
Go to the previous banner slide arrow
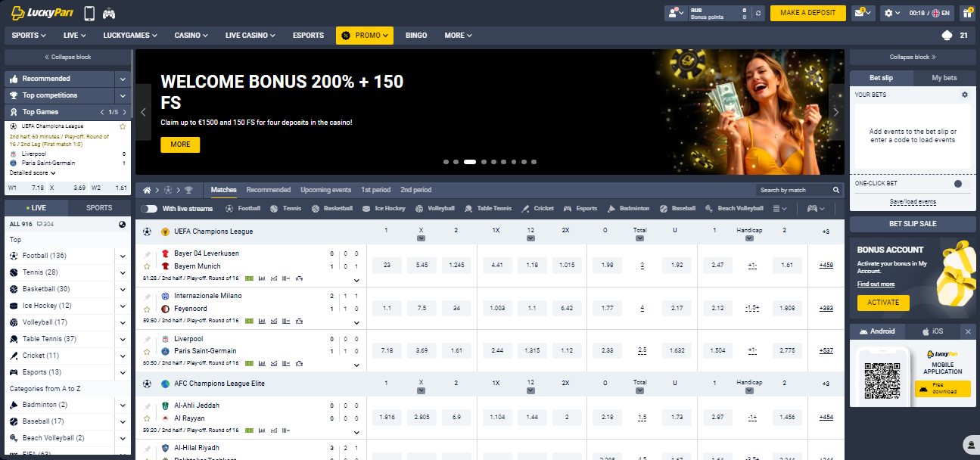pyautogui.click(x=144, y=112)
